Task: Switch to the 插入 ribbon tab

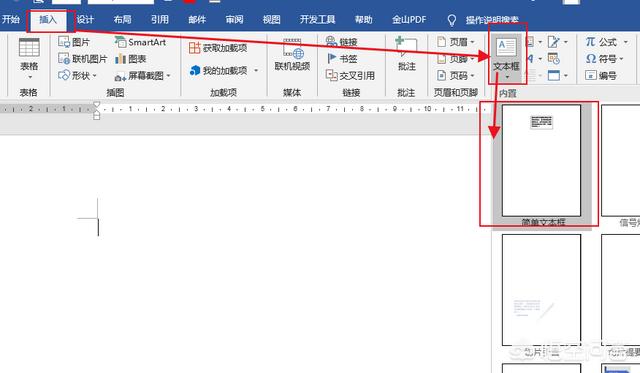Action: point(48,20)
